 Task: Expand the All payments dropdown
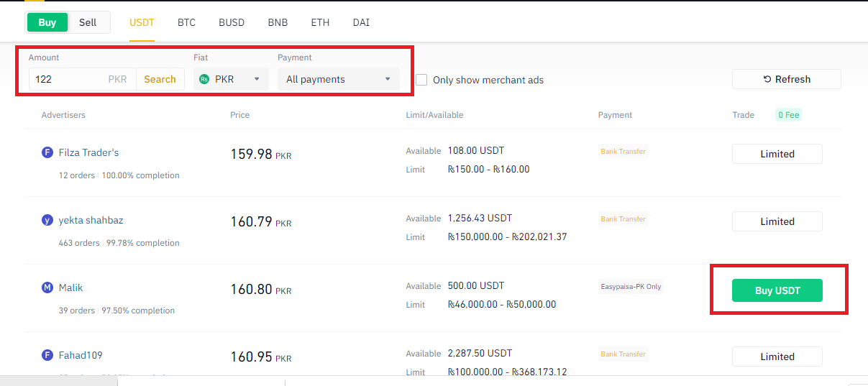[338, 79]
